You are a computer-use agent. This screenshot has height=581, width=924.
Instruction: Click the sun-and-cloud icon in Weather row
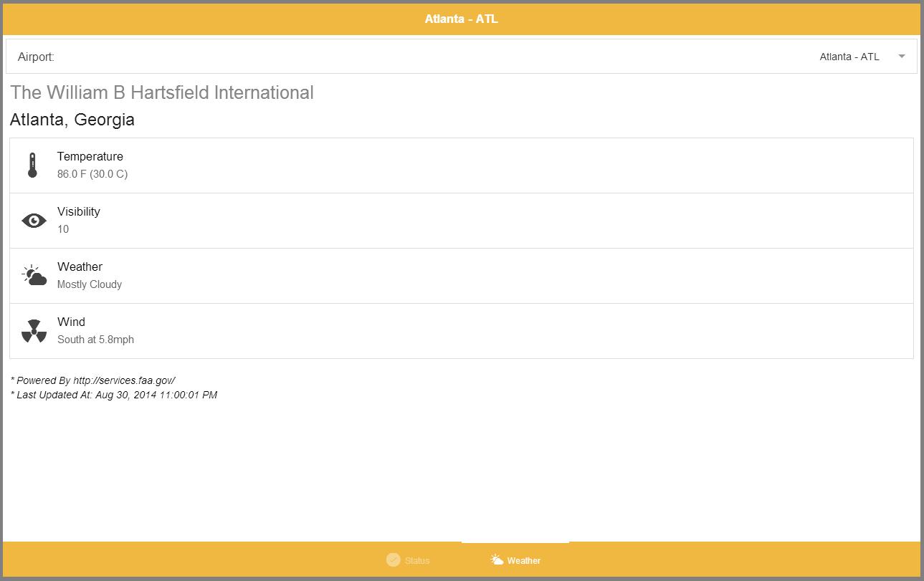click(x=34, y=276)
